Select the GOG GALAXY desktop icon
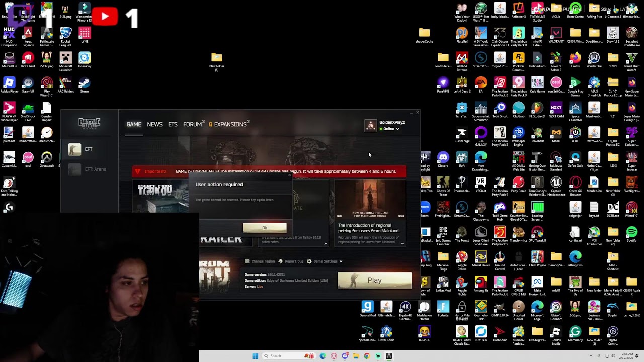644x362 pixels. [481, 136]
